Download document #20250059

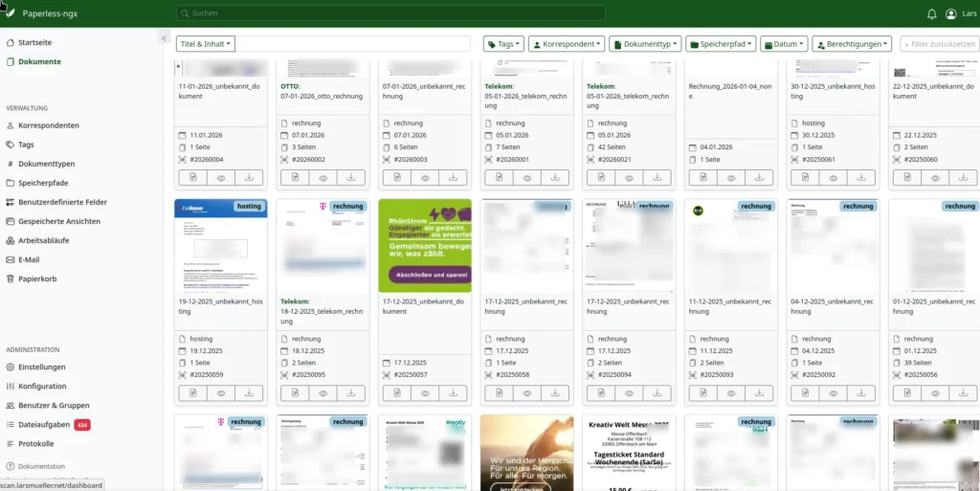pos(249,393)
